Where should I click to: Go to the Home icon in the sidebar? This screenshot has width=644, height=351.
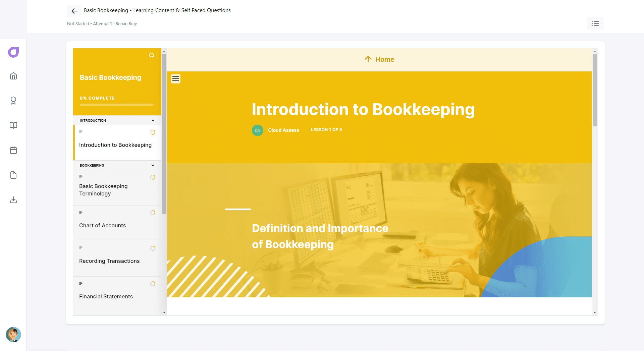[x=13, y=76]
